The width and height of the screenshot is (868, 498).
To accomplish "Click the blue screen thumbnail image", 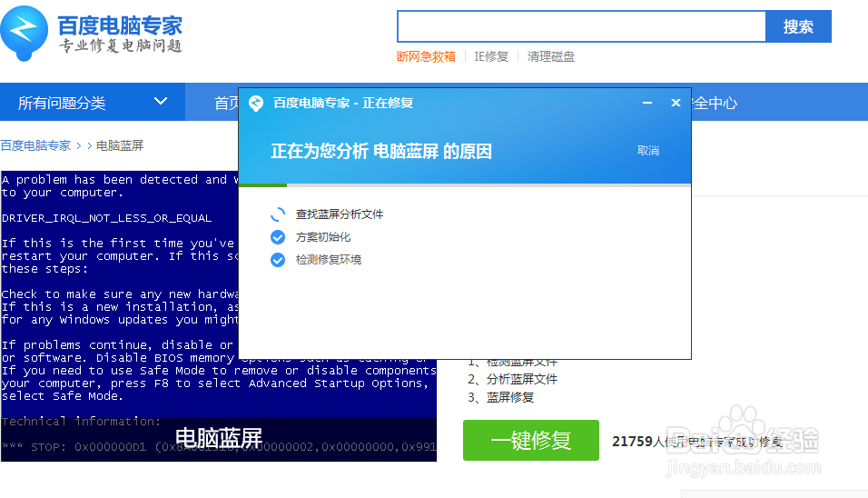I will point(219,315).
